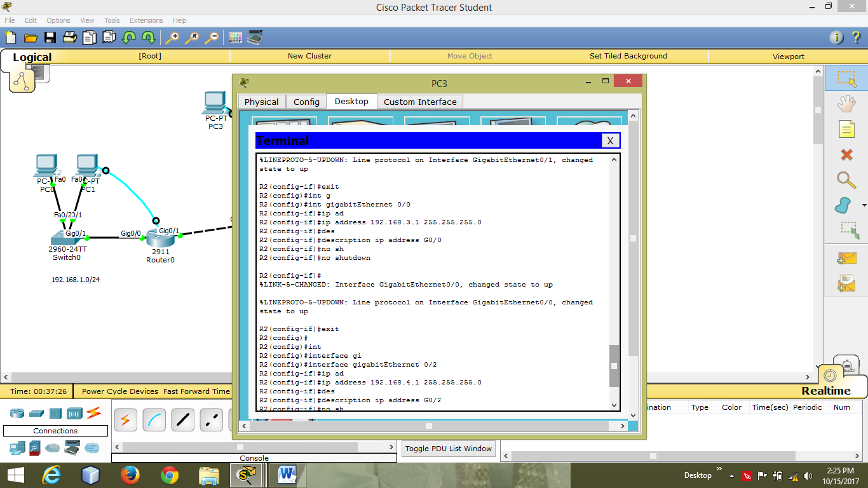Open the Custom Devices Dialog icon
Viewport: 868px width, 488px height.
point(255,37)
